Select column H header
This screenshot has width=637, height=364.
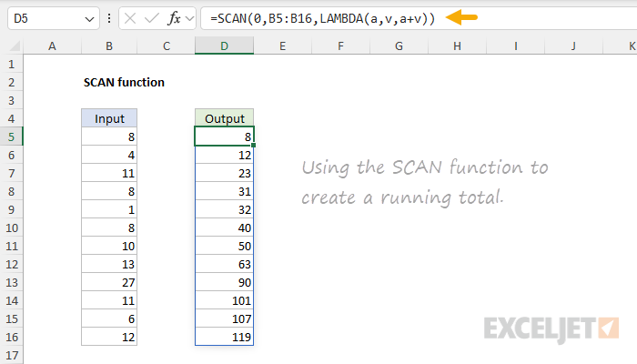tap(457, 45)
